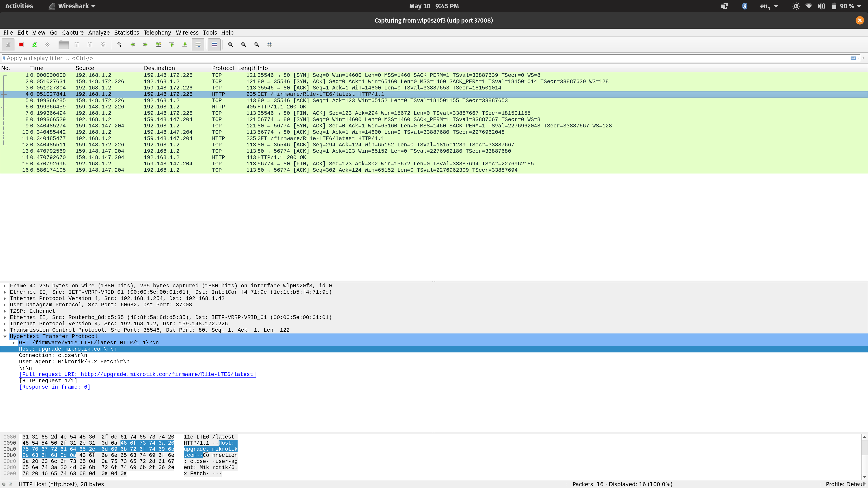Open Find a packet magnifier icon

click(x=119, y=45)
